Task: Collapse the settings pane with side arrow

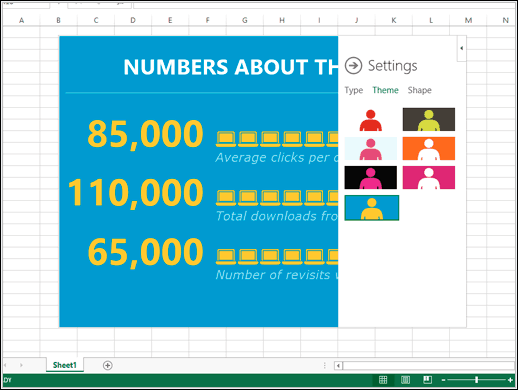Action: pos(461,48)
